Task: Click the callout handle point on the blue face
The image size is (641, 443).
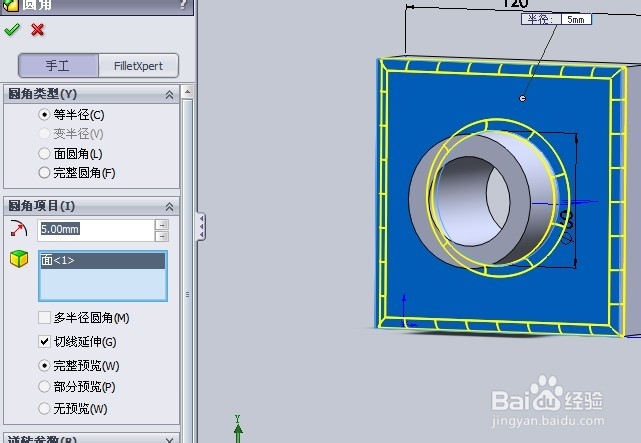Action: [x=522, y=98]
